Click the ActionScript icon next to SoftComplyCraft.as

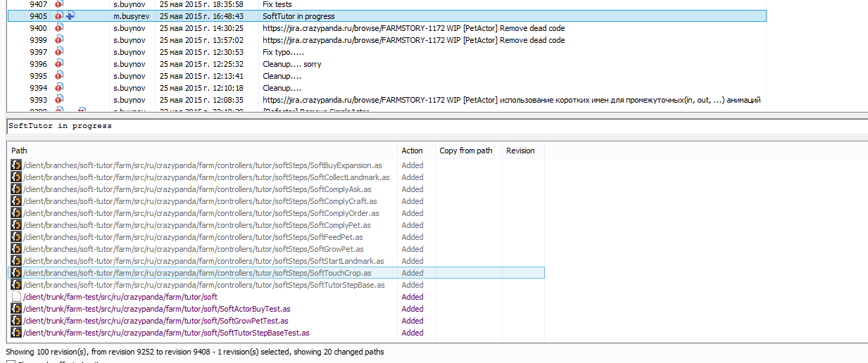(x=16, y=201)
